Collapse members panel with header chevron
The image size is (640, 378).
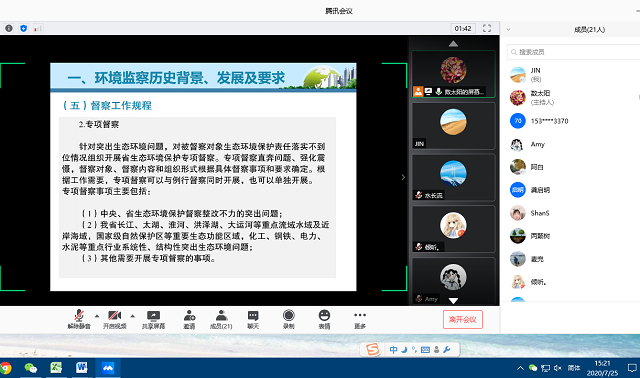(x=509, y=29)
